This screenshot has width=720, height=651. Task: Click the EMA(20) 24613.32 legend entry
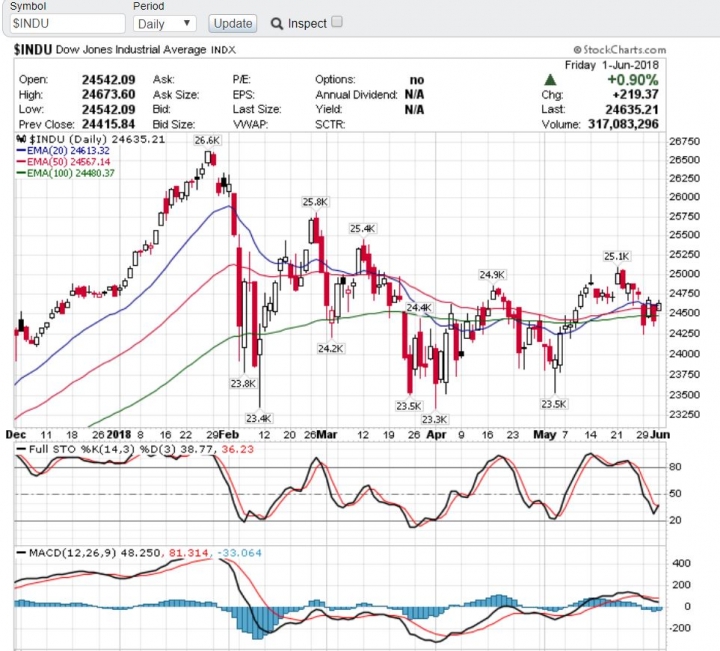(63, 151)
